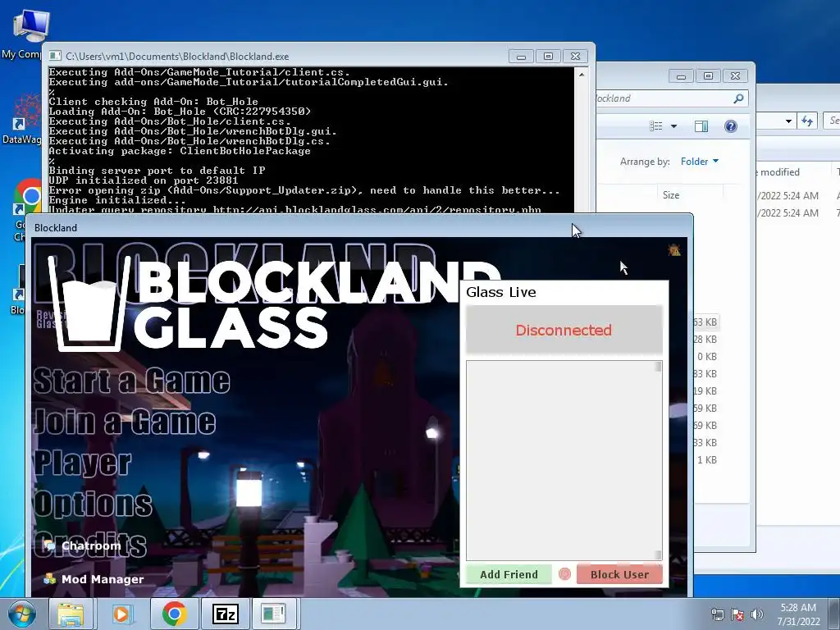
Task: Select the Google Chrome desktop shortcut
Action: (x=24, y=210)
